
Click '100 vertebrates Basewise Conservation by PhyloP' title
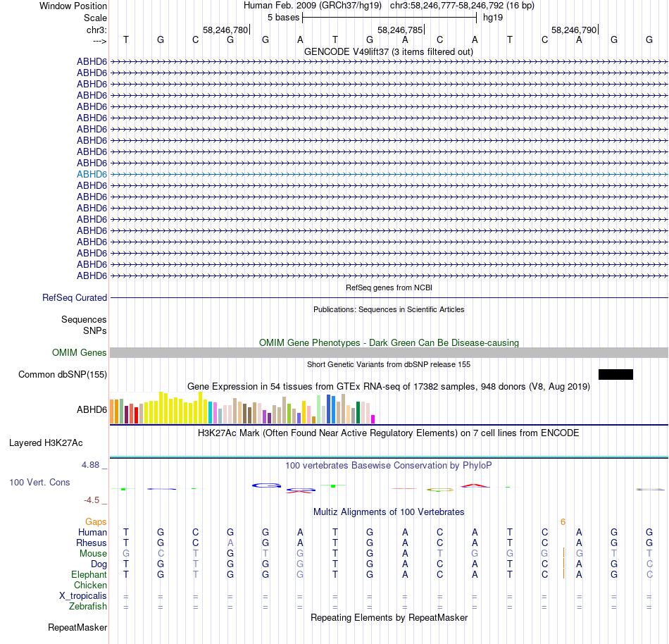pyautogui.click(x=389, y=465)
